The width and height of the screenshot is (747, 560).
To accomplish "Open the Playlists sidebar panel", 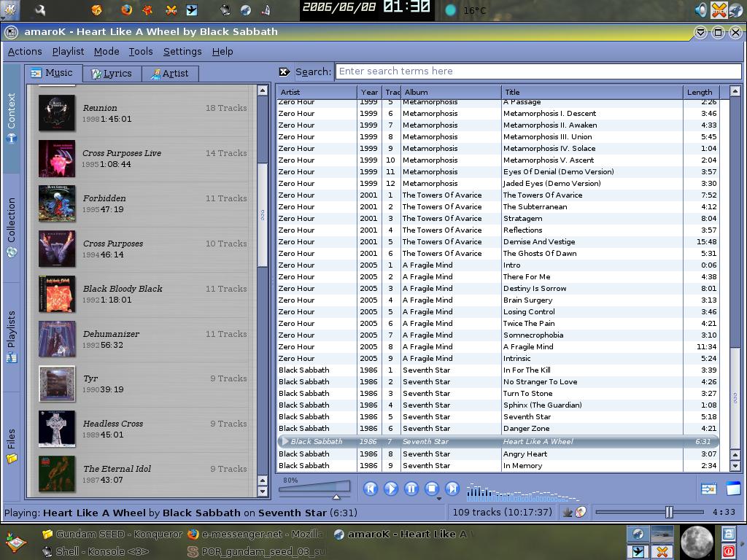I will [12, 337].
